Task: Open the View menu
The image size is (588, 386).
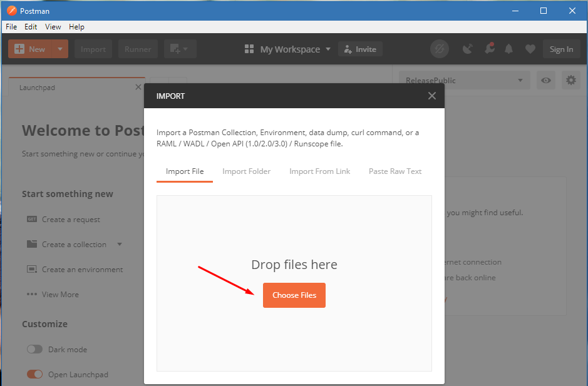Action: [53, 27]
